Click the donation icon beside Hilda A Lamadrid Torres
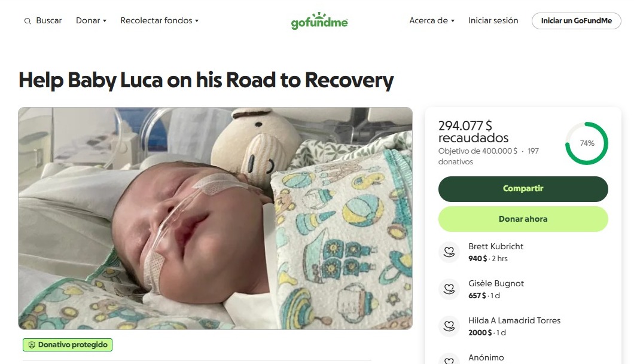Image resolution: width=634 pixels, height=364 pixels. coord(449,326)
